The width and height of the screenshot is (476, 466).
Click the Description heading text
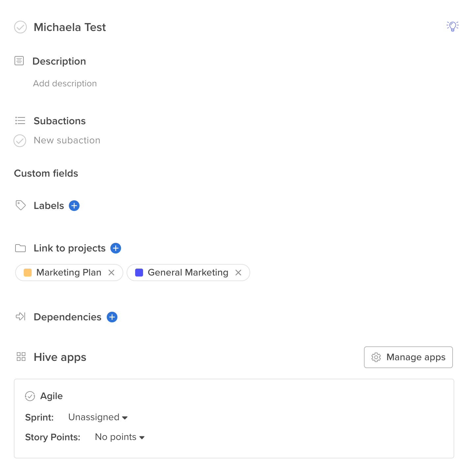(x=59, y=61)
